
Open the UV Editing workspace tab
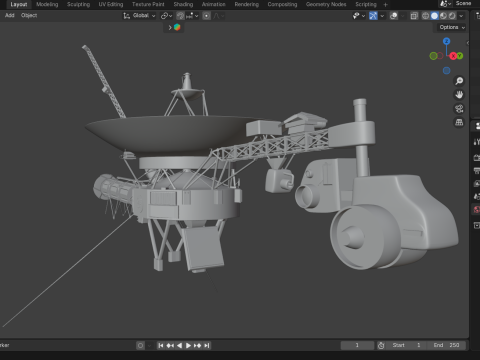pos(111,4)
